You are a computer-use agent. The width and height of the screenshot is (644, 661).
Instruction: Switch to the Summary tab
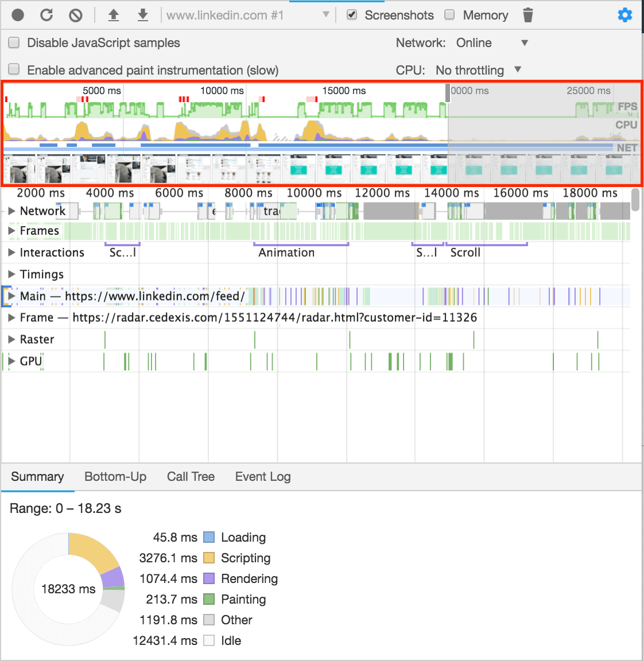[x=37, y=476]
